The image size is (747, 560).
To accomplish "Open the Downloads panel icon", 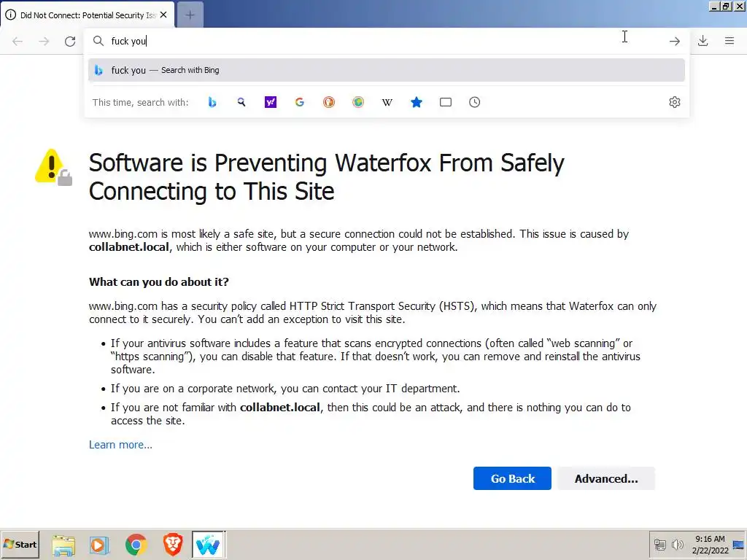I will [x=703, y=41].
